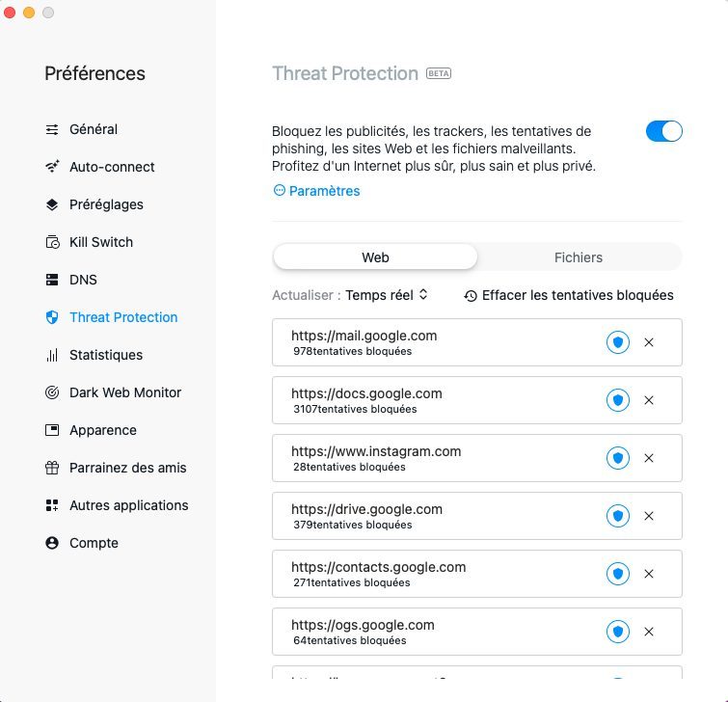Go to Général preferences
This screenshot has height=702, width=728.
93,129
